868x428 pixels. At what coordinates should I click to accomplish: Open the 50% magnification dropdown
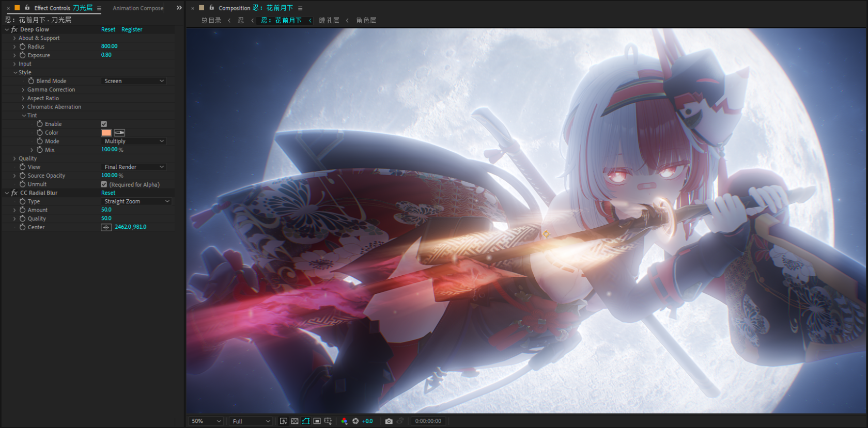click(x=206, y=421)
